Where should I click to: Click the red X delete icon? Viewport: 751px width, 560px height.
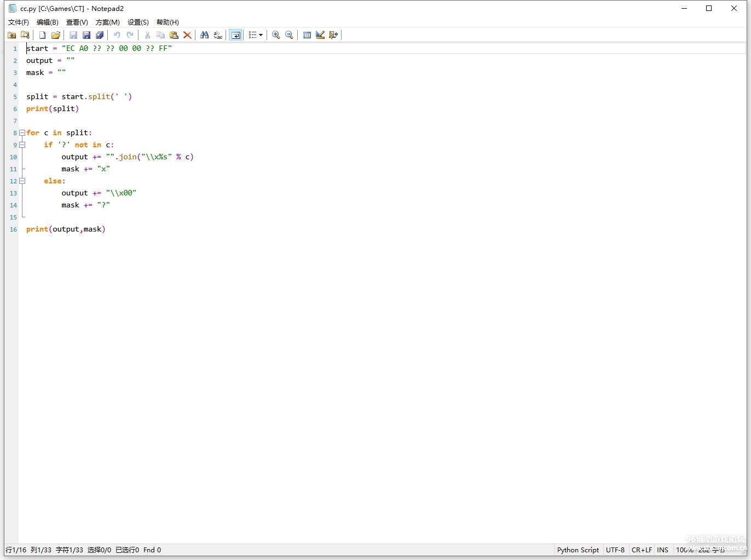pyautogui.click(x=187, y=35)
